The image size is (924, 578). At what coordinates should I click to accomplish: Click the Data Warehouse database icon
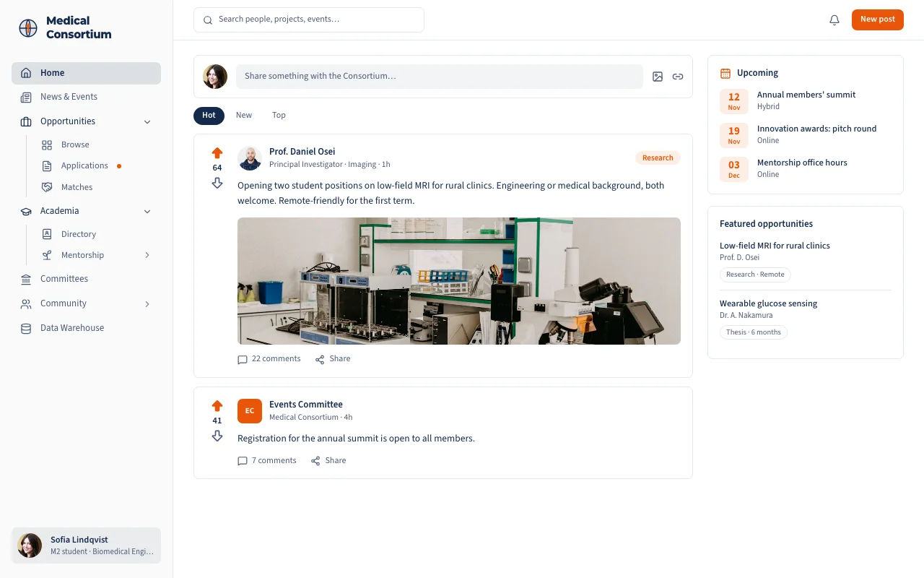point(26,328)
